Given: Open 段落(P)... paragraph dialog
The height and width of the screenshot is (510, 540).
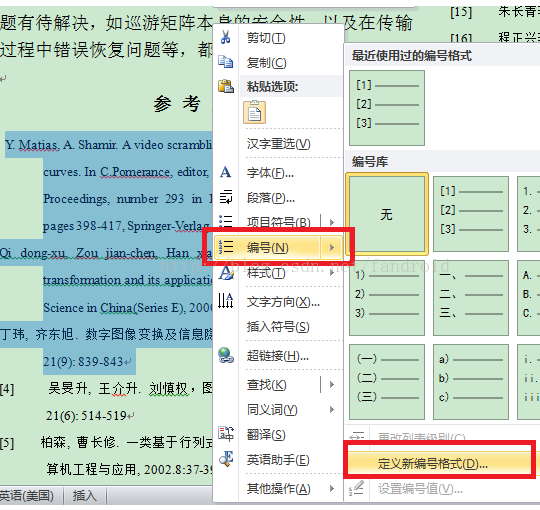Looking at the screenshot, I should point(271,198).
